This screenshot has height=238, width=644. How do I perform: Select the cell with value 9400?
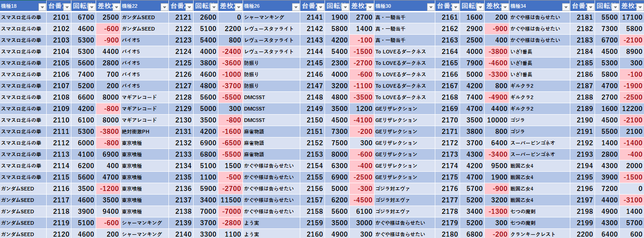pos(108,212)
